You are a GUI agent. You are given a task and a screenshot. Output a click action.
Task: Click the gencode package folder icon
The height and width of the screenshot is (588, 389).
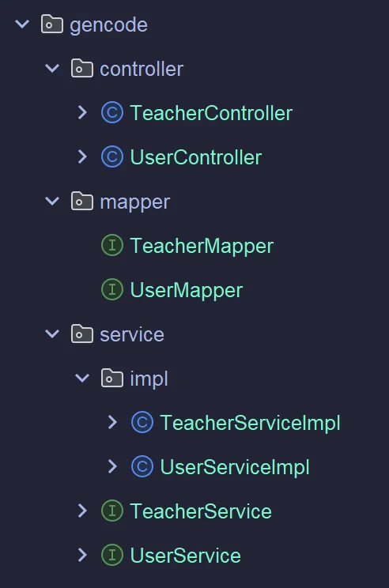pos(51,24)
